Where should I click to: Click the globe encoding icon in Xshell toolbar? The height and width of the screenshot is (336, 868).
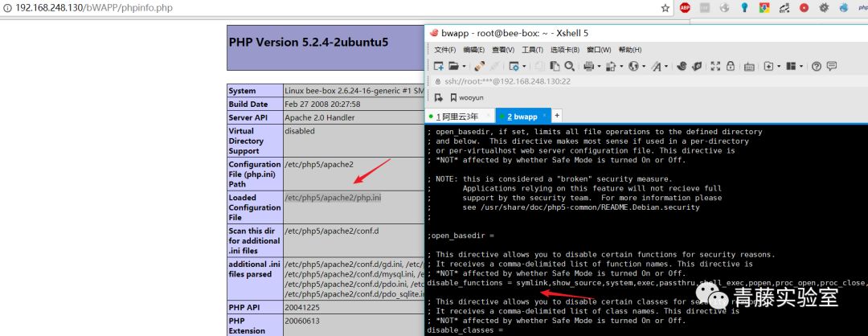click(x=633, y=67)
